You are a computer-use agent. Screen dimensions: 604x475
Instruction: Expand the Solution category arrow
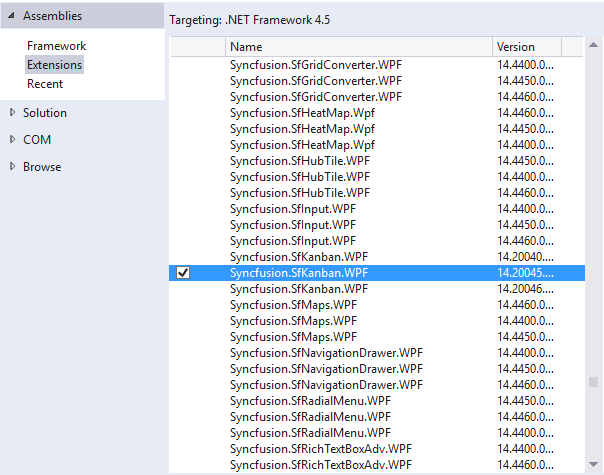point(12,113)
